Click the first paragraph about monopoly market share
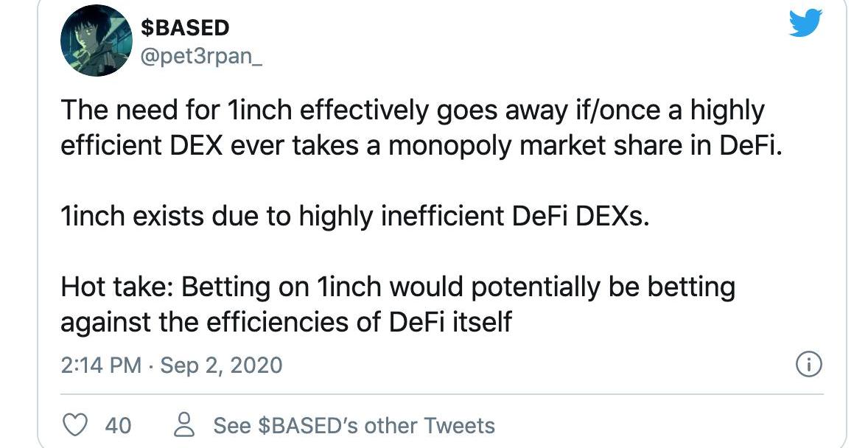868x448 pixels. point(413,127)
